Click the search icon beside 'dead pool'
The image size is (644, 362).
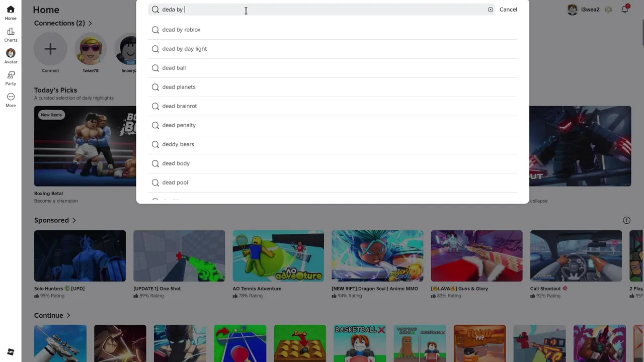[x=155, y=183]
